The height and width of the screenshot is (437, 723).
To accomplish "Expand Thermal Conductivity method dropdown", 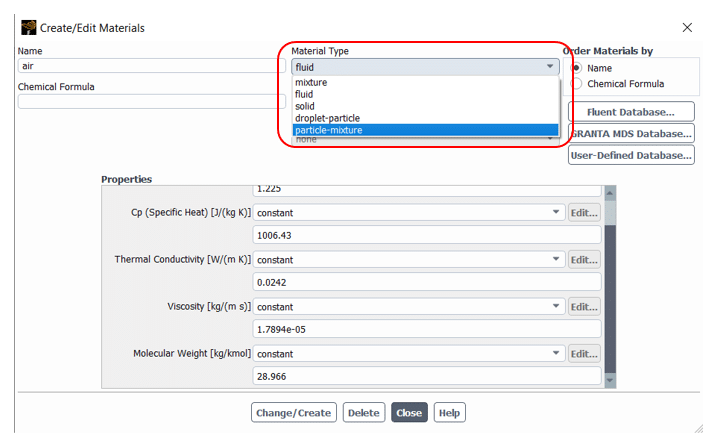I will click(x=408, y=259).
